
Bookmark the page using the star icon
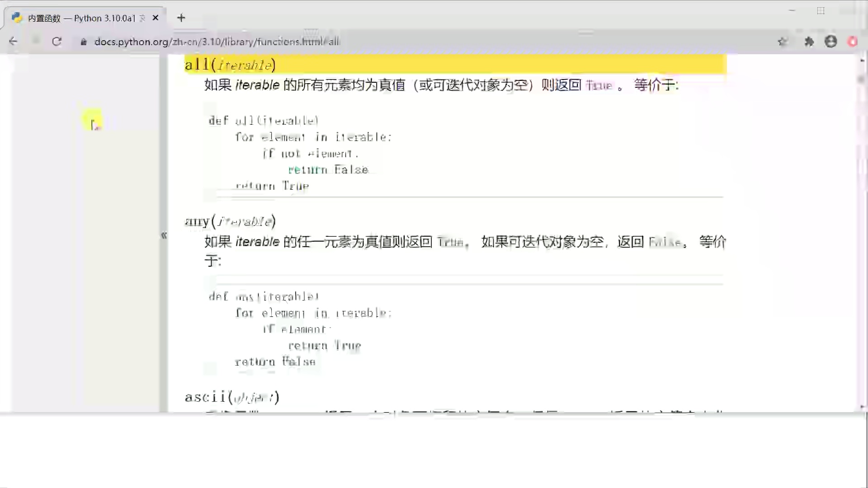coord(783,41)
